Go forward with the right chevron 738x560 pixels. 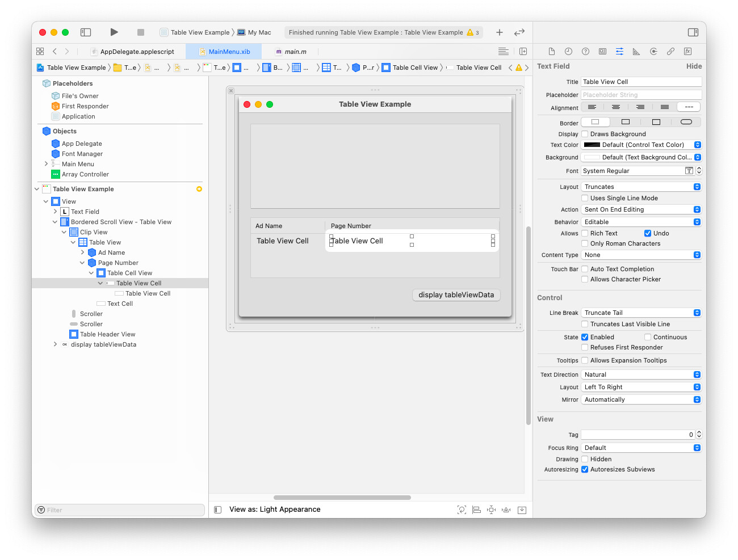point(67,51)
